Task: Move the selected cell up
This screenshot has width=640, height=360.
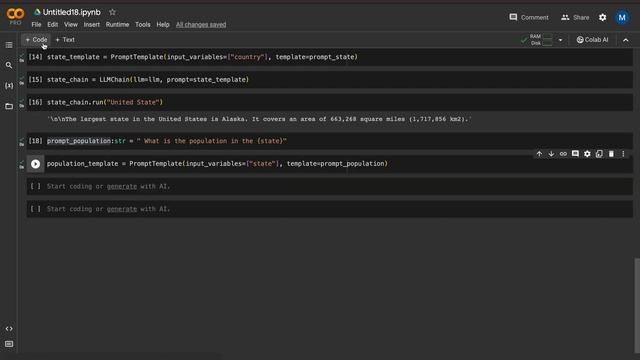Action: point(539,154)
